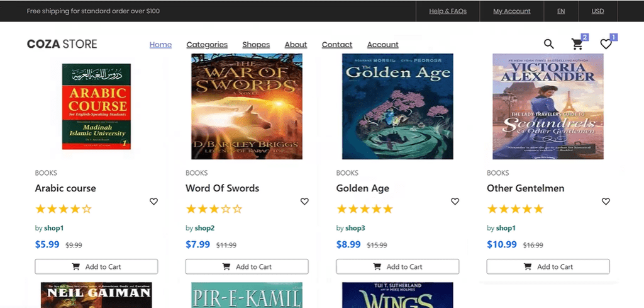Screen dimensions: 644x308
Task: Toggle wishlist heart for Word Of Swords
Action: pos(304,202)
